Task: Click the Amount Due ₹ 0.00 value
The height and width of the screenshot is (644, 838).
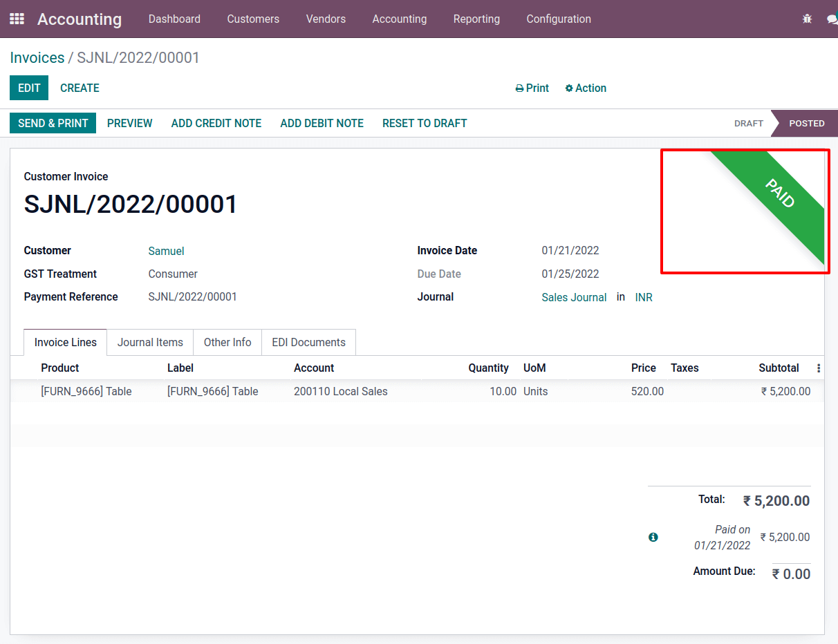Action: tap(791, 574)
